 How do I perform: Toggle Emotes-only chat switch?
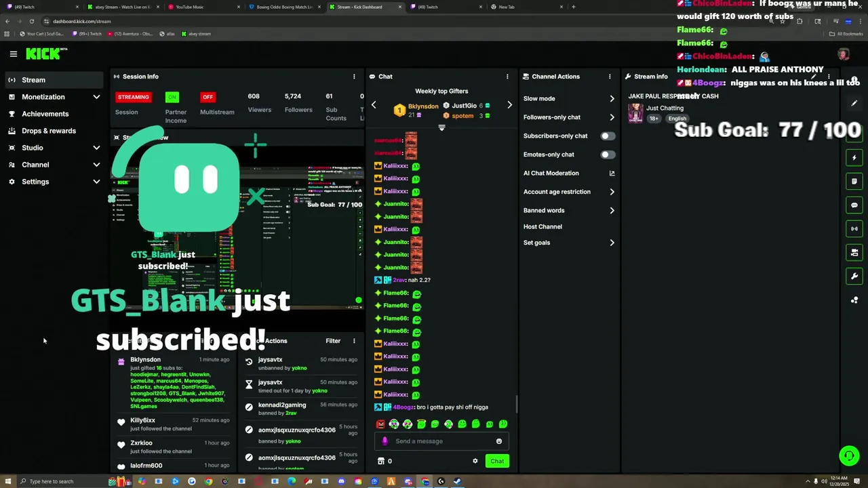[608, 155]
